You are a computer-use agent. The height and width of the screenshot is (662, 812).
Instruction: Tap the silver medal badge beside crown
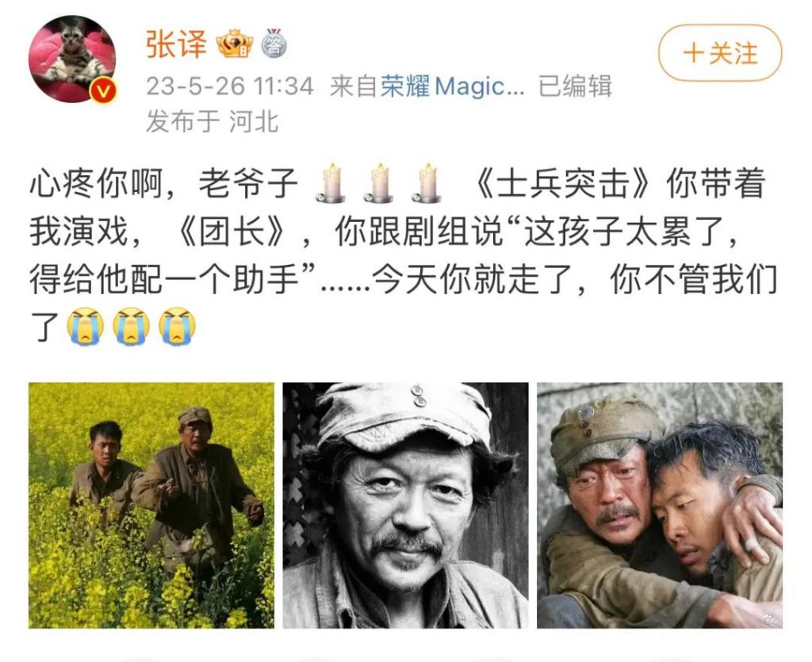(x=273, y=44)
